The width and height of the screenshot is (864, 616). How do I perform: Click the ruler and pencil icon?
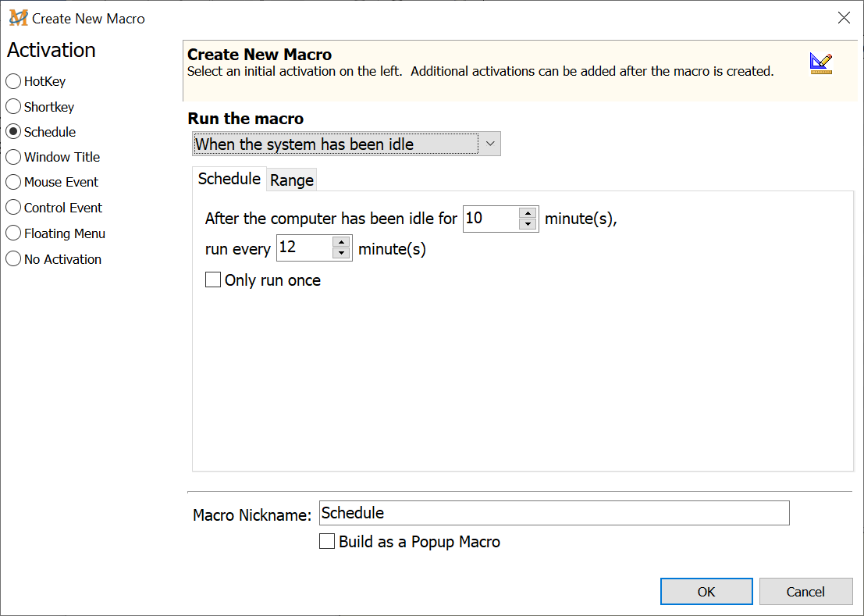(820, 64)
